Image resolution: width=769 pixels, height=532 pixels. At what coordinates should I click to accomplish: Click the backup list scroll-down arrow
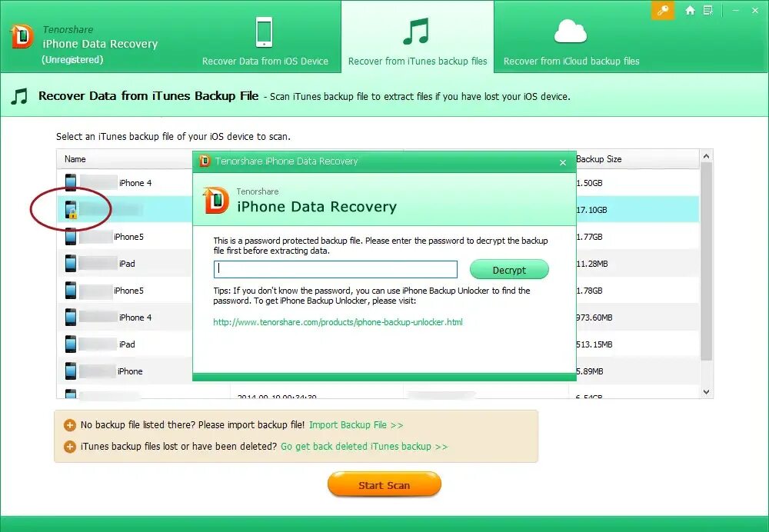pos(706,392)
